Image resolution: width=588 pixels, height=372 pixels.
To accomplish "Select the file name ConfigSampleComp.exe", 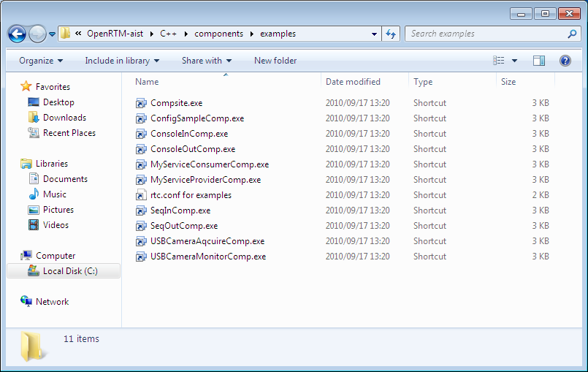I will pyautogui.click(x=197, y=118).
